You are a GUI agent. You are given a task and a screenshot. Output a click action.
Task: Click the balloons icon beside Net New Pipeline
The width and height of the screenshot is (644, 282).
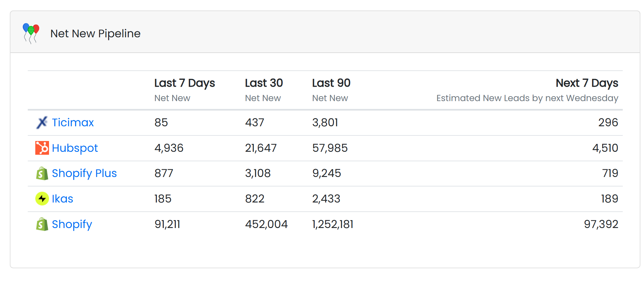point(31,33)
